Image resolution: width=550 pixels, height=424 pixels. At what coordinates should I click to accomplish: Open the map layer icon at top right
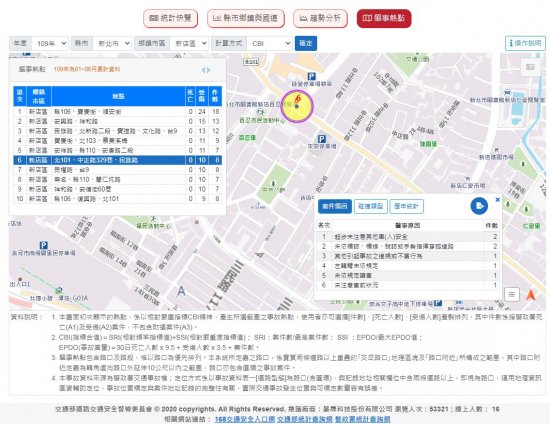coord(530,67)
